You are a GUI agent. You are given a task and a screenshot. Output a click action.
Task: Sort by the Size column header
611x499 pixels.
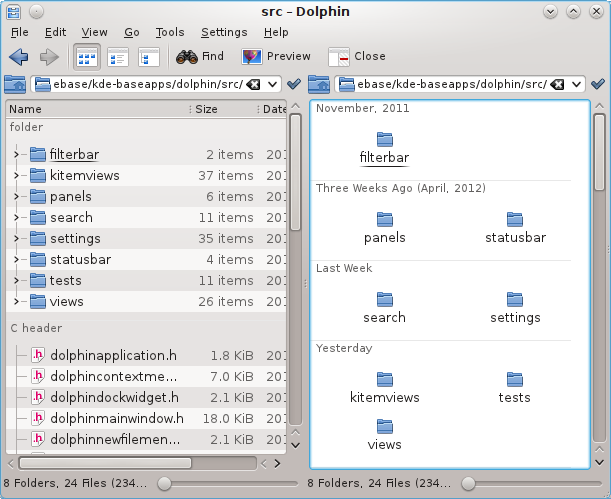(206, 109)
